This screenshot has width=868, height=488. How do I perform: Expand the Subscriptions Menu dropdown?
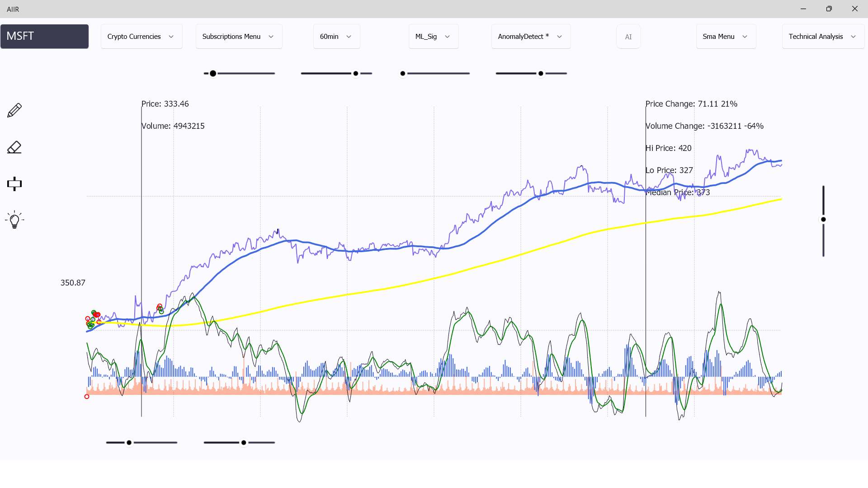tap(239, 37)
